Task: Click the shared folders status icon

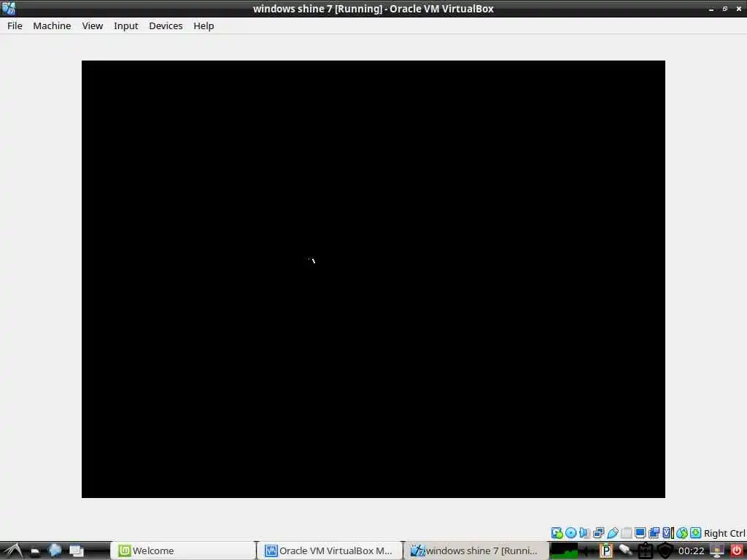Action: pyautogui.click(x=627, y=533)
